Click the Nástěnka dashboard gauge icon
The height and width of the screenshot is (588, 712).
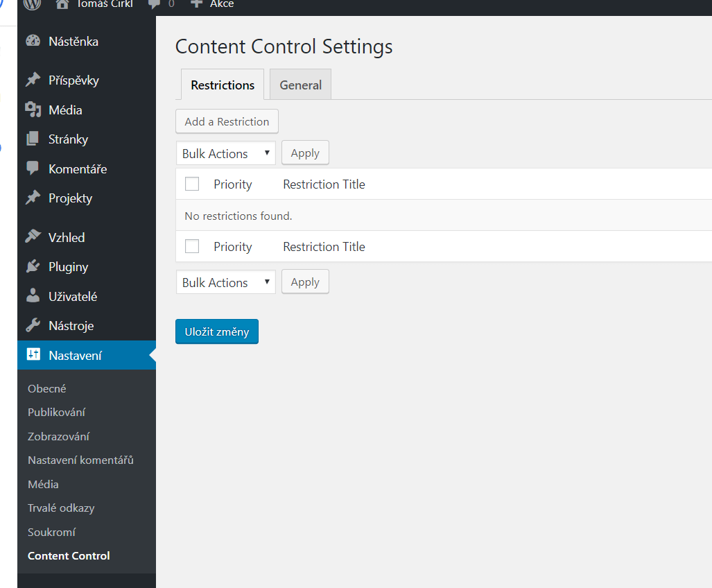33,41
